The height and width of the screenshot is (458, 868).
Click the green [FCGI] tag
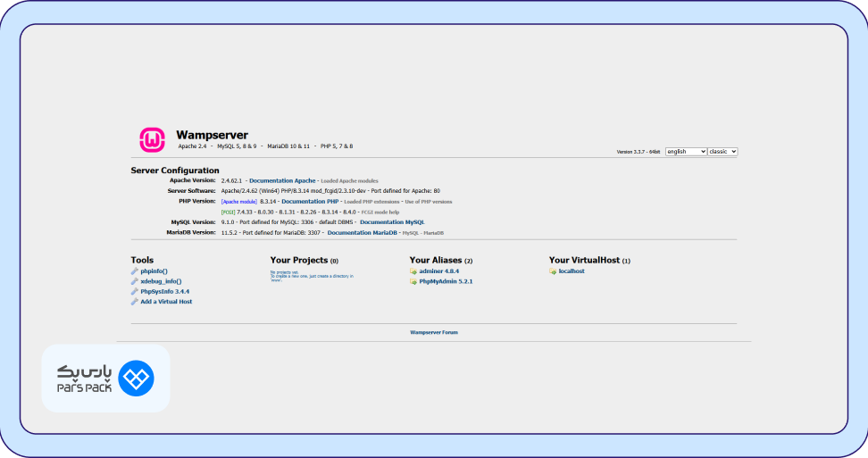228,212
